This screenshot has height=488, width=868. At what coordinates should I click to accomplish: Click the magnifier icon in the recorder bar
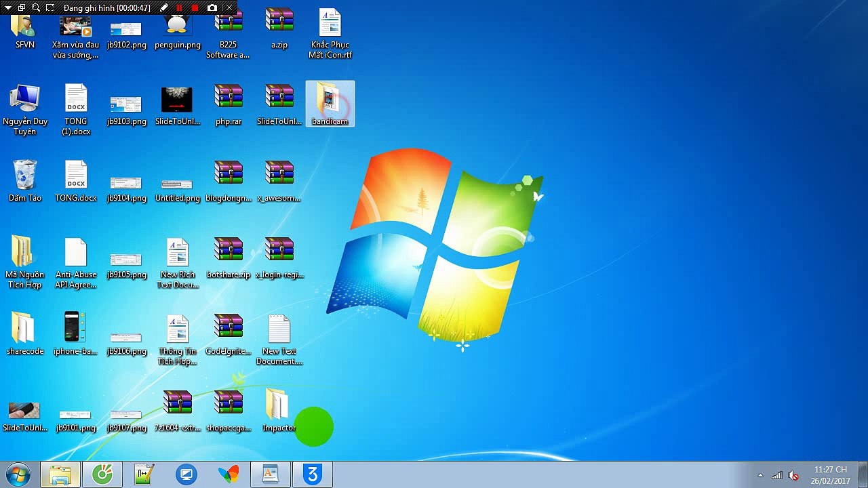(x=36, y=7)
